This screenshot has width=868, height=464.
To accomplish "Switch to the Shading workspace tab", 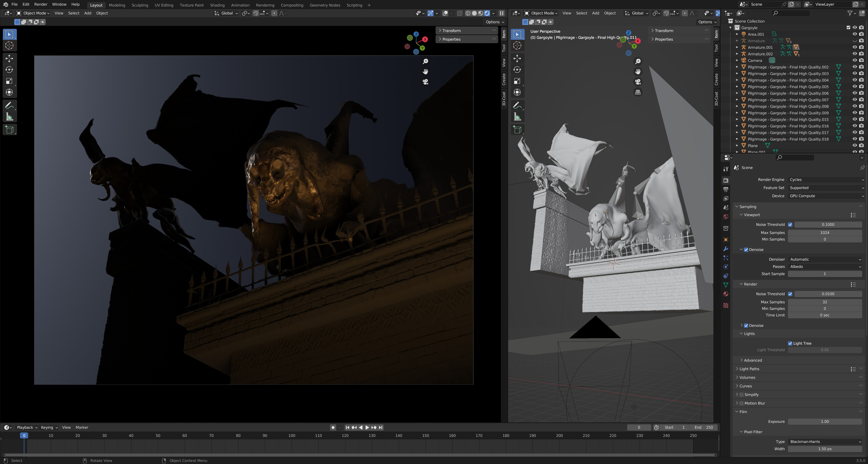I will [x=217, y=5].
